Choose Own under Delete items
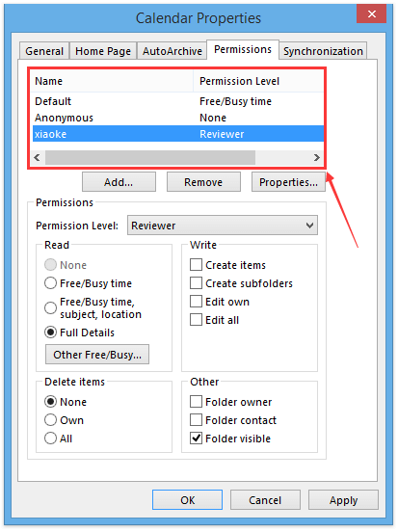This screenshot has width=398, height=532. click(50, 419)
